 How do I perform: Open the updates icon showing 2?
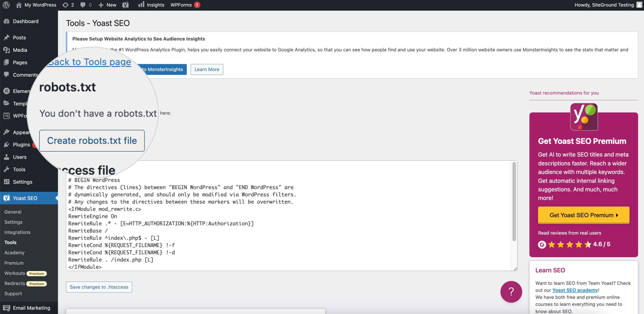click(x=65, y=5)
